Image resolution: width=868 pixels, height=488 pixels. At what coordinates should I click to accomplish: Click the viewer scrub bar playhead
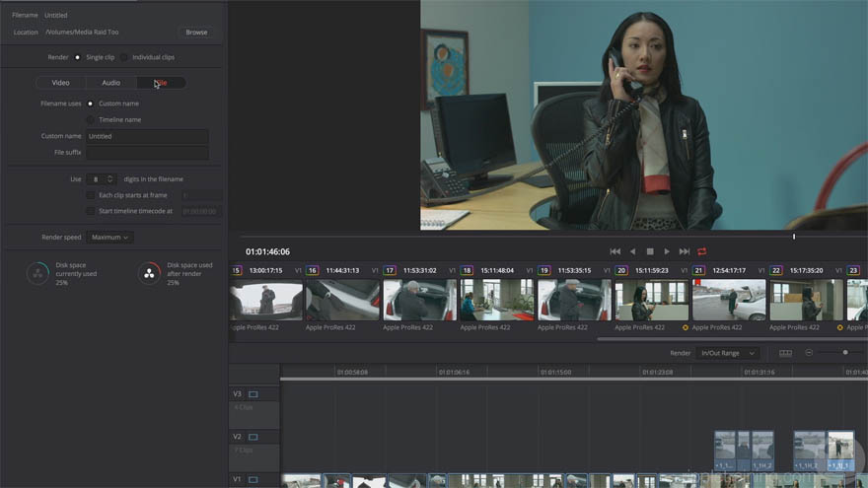[x=794, y=237]
